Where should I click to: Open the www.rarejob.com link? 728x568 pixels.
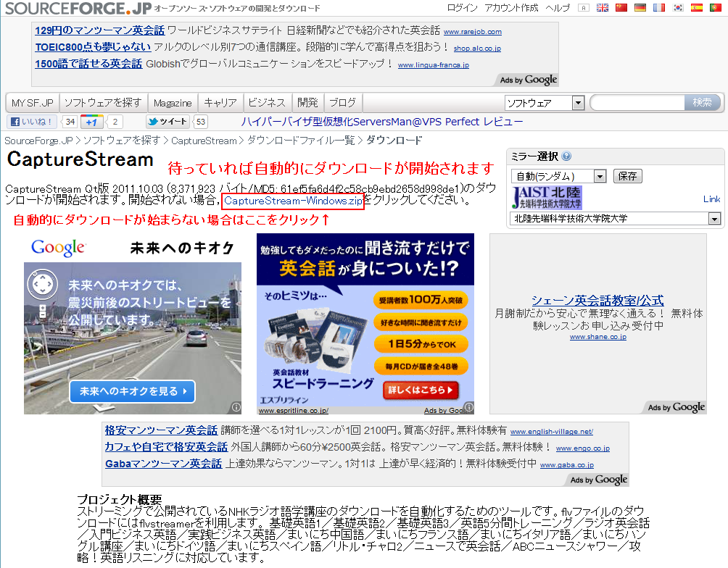point(473,32)
